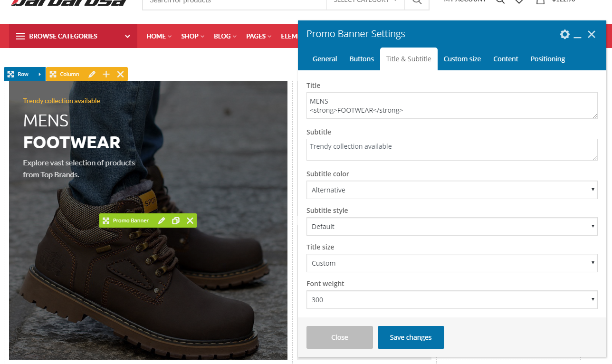Edit the Column with pencil icon
Image resolution: width=612 pixels, height=364 pixels.
pos(92,74)
